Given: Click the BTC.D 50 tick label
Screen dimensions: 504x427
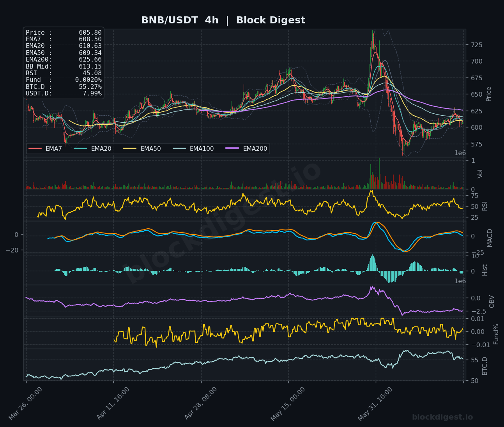Looking at the screenshot, I should 474,381.
